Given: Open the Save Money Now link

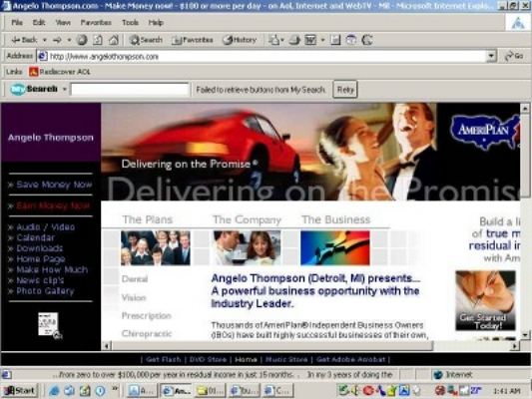Looking at the screenshot, I should point(54,185).
